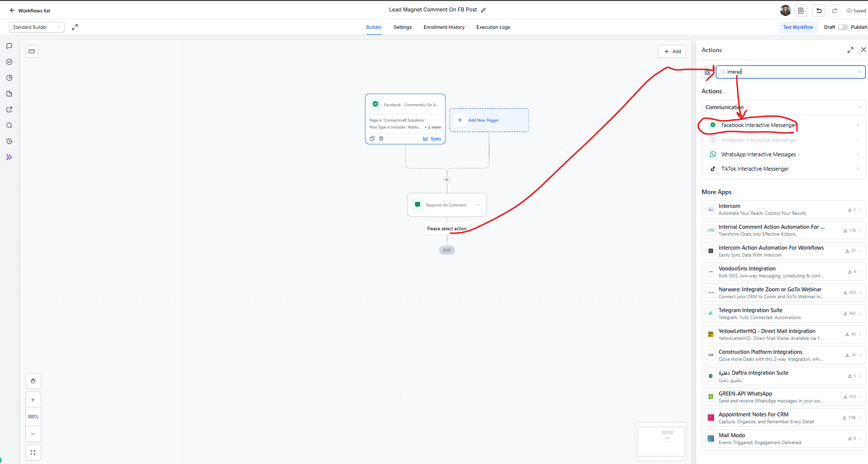Select Appointment Notes For CRM app
This screenshot has width=868, height=464.
(x=784, y=418)
